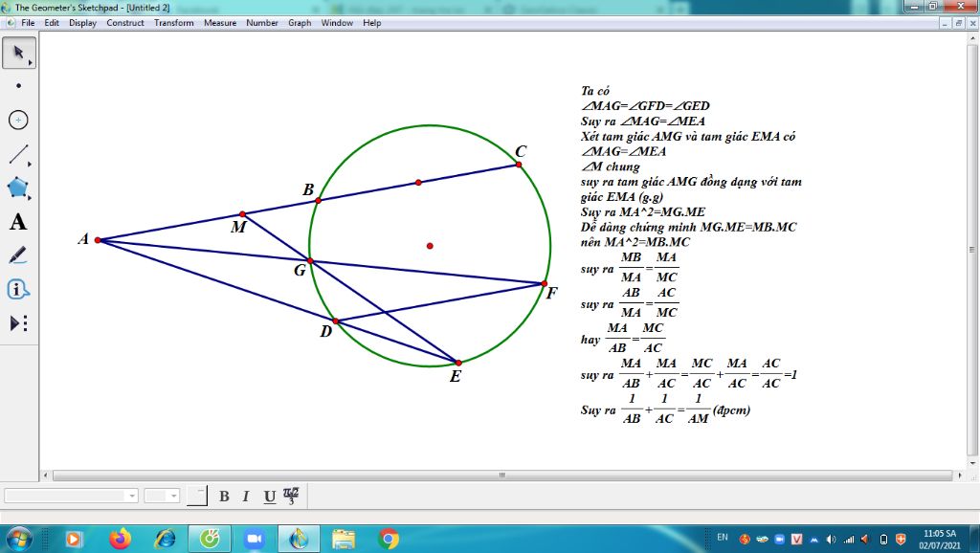This screenshot has height=553, width=980.
Task: Toggle Italic text formatting
Action: coord(246,497)
